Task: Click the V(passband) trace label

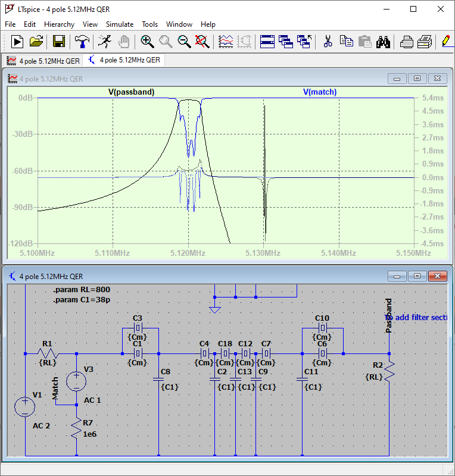Action: pos(131,92)
